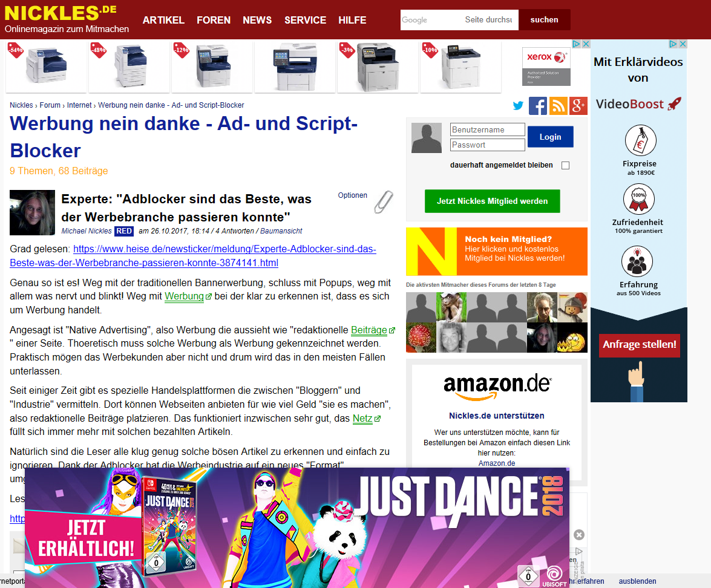The height and width of the screenshot is (588, 711).
Task: Click AdChoices icon on Xerox banner
Action: pos(576,44)
